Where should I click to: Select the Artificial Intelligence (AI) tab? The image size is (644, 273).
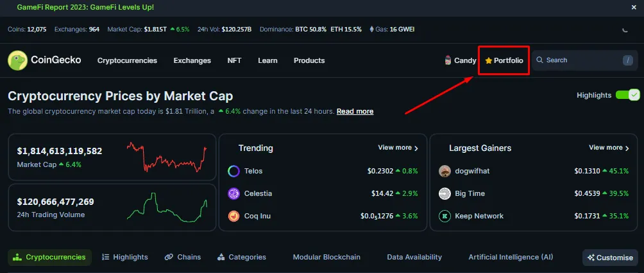click(x=511, y=257)
